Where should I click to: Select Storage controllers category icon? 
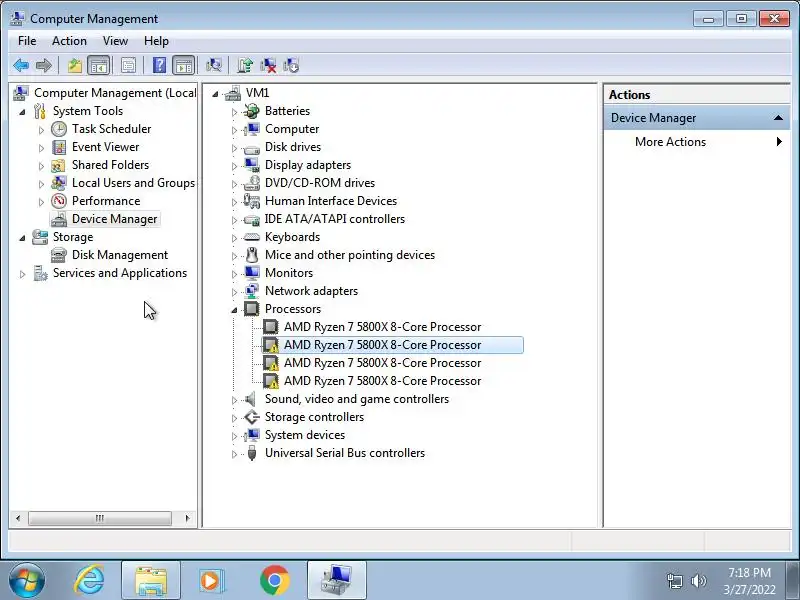click(x=252, y=417)
